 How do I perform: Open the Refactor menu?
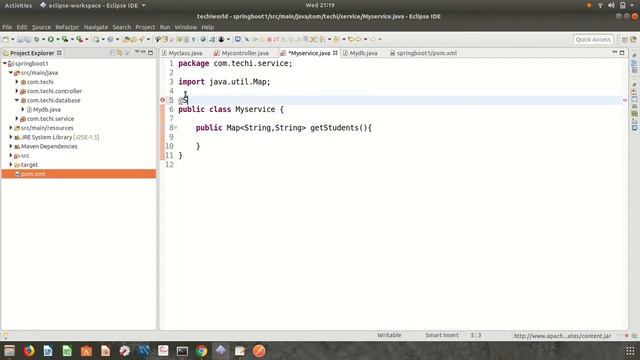(x=67, y=27)
